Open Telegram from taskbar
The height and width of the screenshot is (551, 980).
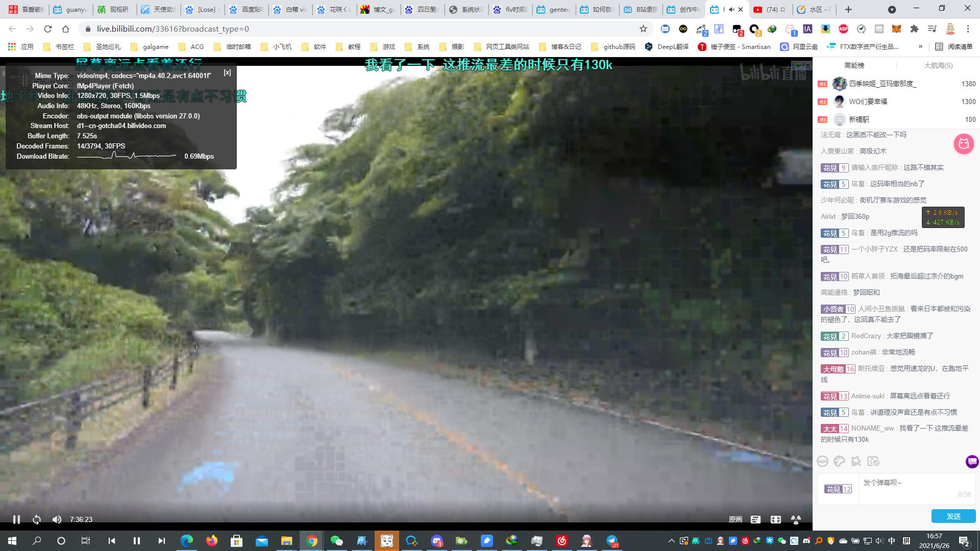tap(612, 540)
